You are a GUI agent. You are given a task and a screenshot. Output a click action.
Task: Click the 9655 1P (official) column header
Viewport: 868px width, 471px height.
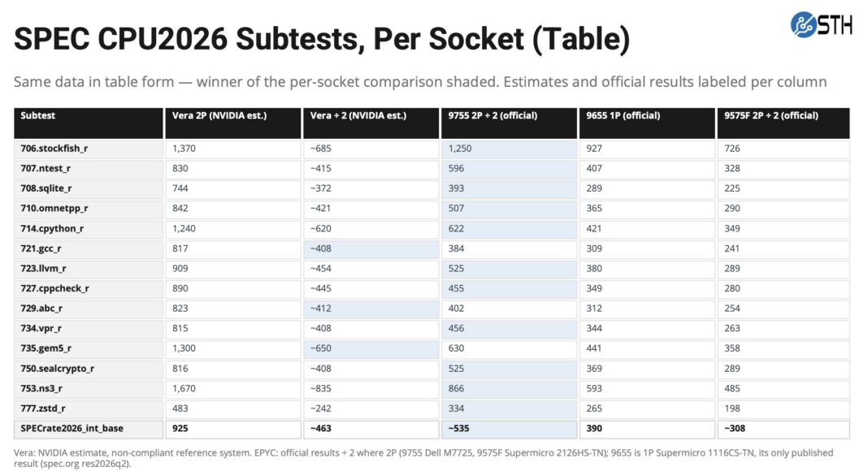pos(647,123)
